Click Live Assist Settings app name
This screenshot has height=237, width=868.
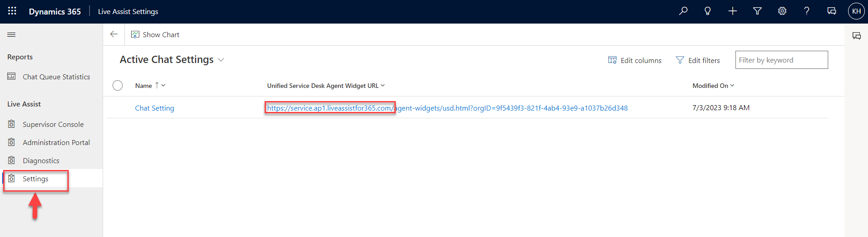point(128,11)
